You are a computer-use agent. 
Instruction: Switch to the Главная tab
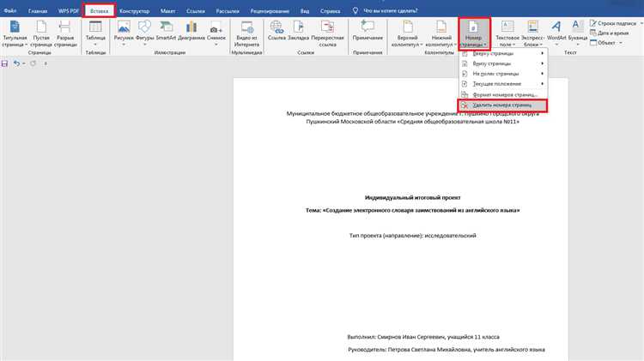pos(38,10)
